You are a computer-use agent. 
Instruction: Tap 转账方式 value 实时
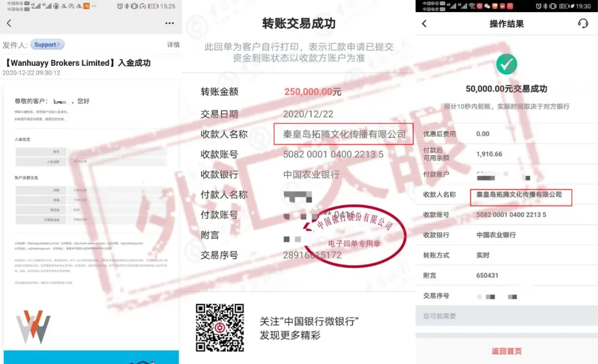(x=483, y=256)
